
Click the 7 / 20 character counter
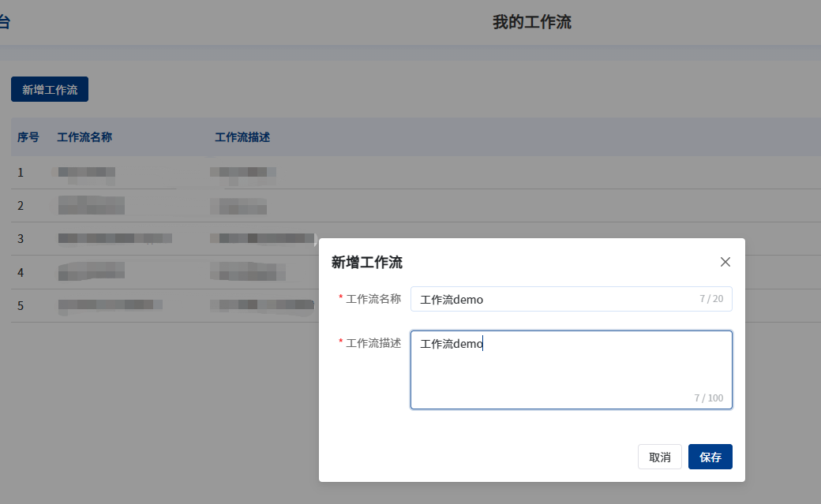(x=710, y=299)
